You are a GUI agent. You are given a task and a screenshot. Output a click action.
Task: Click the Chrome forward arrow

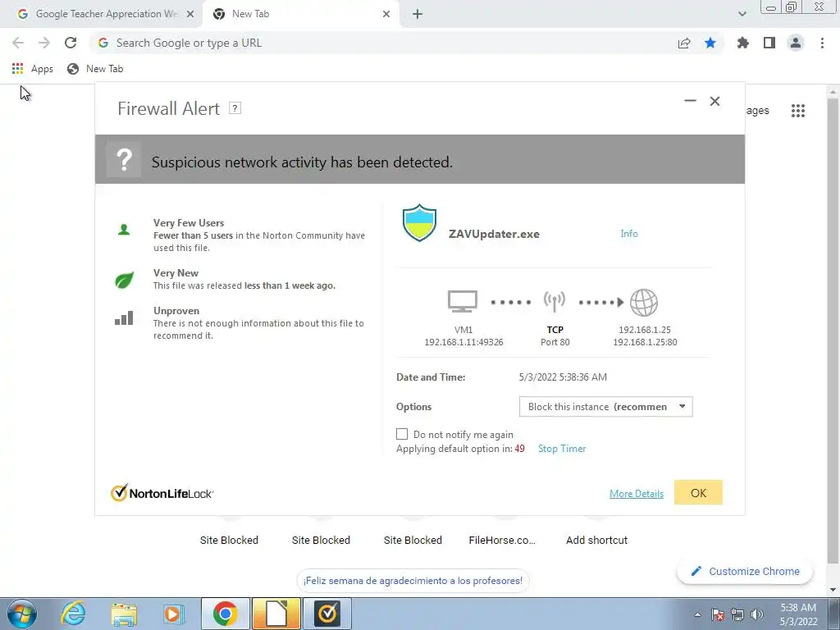pos(44,43)
